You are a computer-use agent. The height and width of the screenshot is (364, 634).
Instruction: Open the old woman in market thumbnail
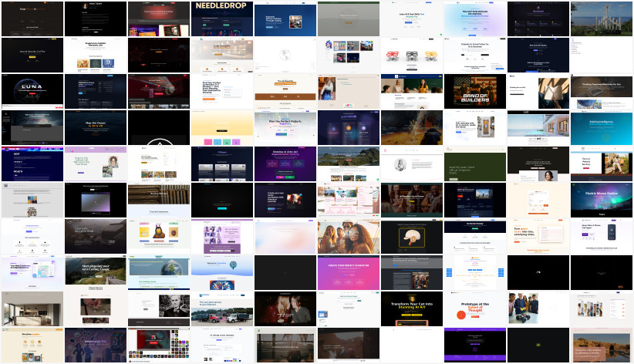(349, 91)
